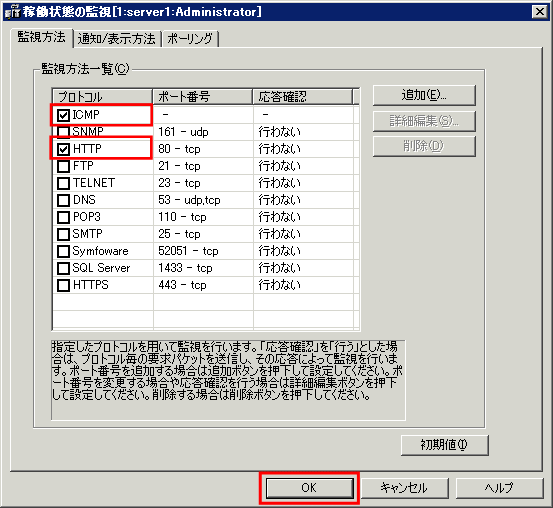Open the 通知/表示方法 tab
This screenshot has width=553, height=508.
pos(117,39)
